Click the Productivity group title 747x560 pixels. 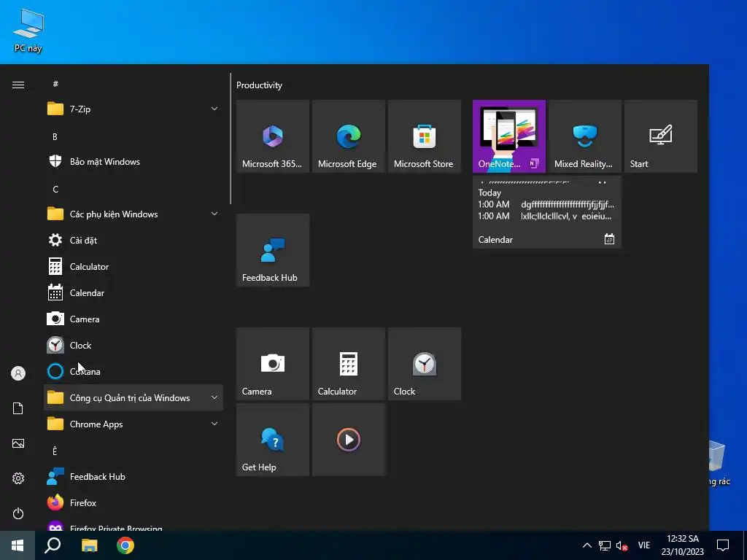(x=259, y=85)
